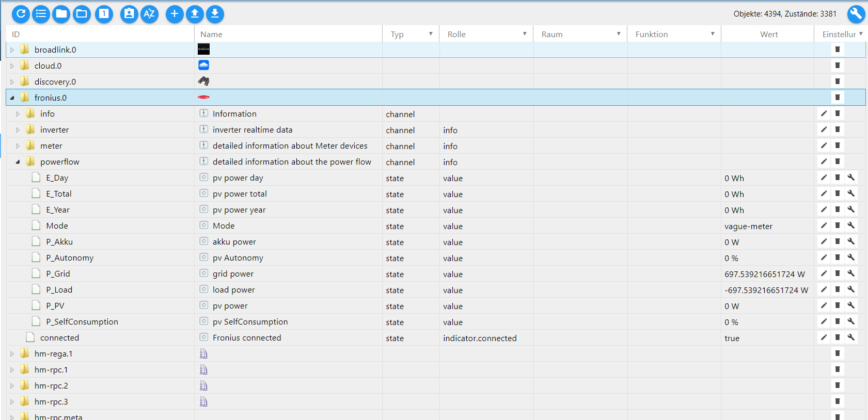Click the connected value true
868x420 pixels.
click(x=732, y=338)
